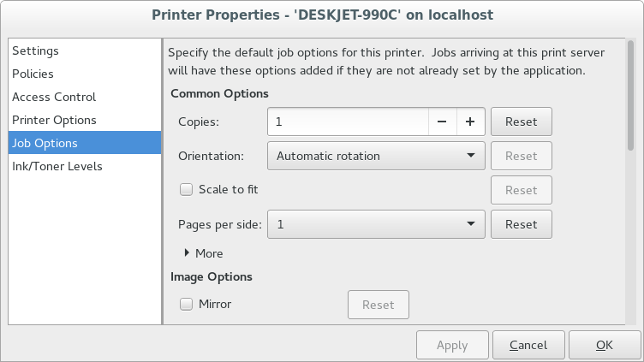Open the Policies section

[33, 74]
